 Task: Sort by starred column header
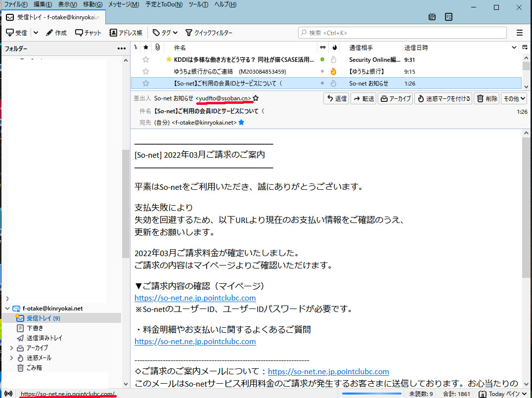pos(146,47)
